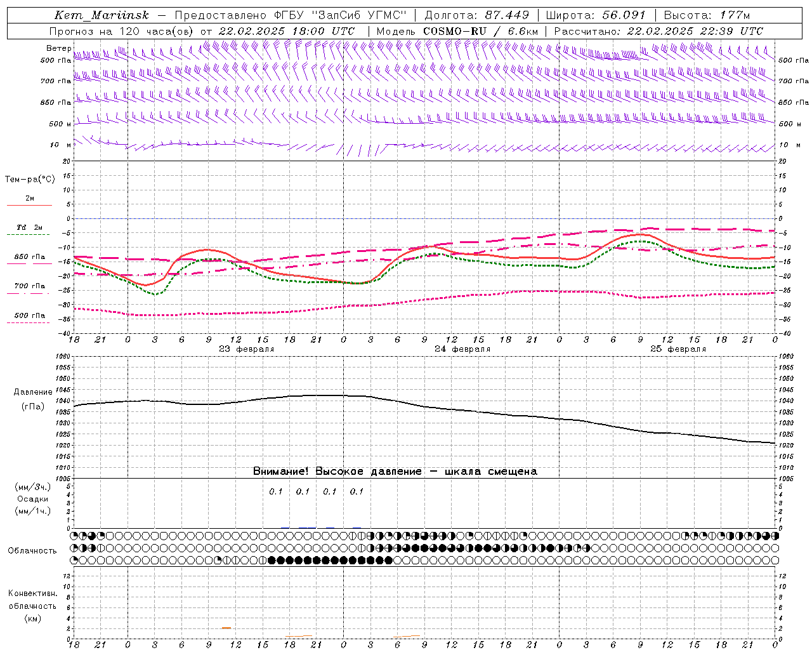Click the '(мм/1ч.)' precipitation unit label
812x650 pixels.
click(33, 511)
